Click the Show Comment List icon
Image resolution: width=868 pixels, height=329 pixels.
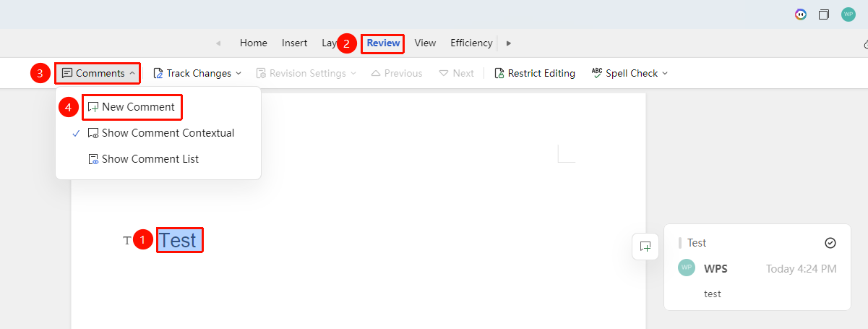point(93,159)
